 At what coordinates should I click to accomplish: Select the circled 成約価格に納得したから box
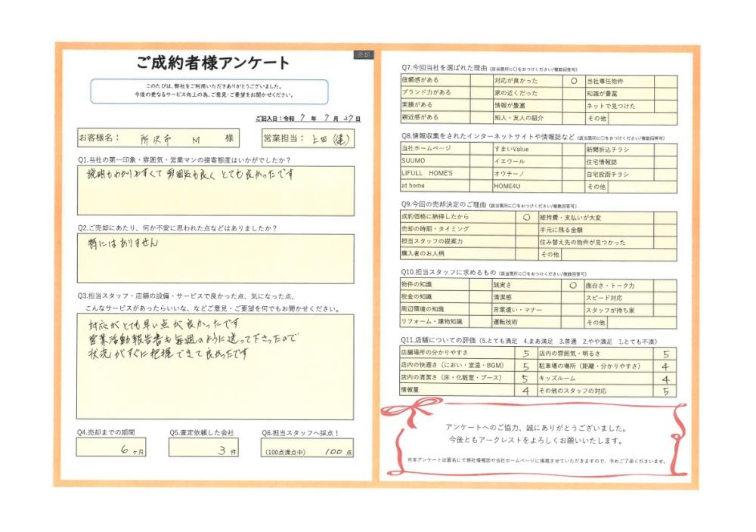525,217
